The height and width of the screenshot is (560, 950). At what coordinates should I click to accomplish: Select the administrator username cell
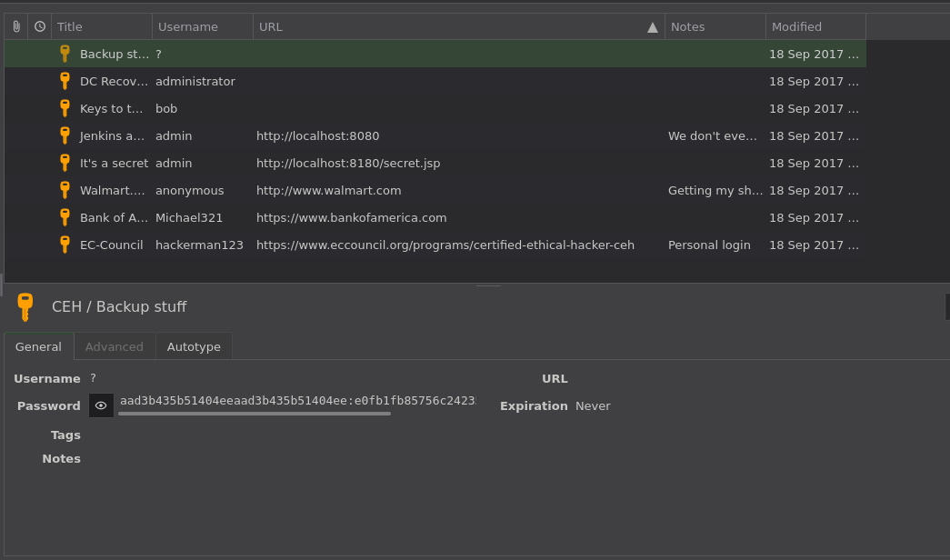coord(195,81)
